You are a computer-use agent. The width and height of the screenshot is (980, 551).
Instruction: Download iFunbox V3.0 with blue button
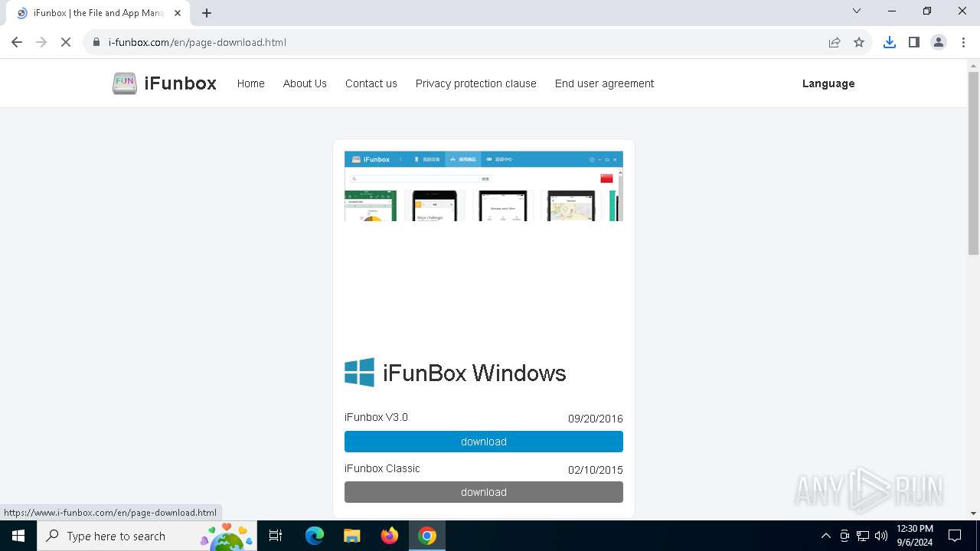pos(484,442)
